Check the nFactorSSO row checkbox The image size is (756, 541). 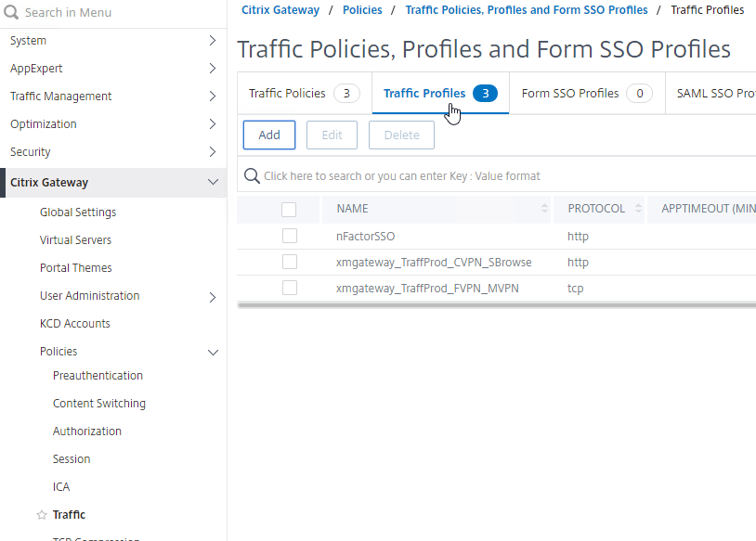(290, 236)
